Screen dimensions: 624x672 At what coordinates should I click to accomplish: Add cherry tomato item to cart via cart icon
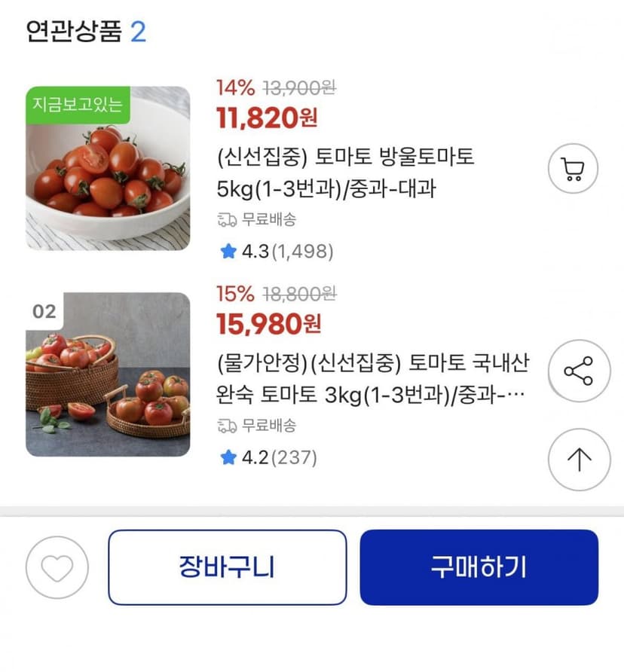coord(573,169)
